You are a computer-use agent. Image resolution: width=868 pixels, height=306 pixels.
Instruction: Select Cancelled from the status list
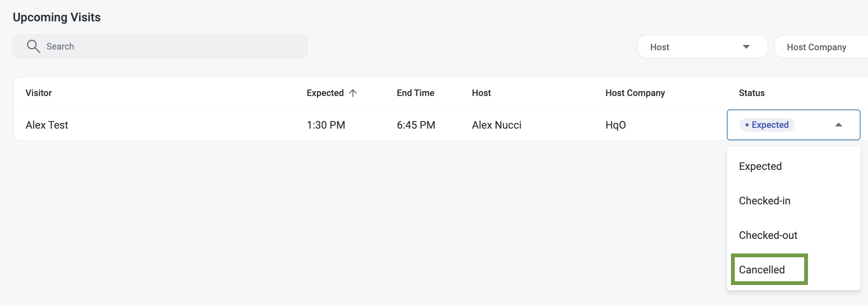coord(762,270)
